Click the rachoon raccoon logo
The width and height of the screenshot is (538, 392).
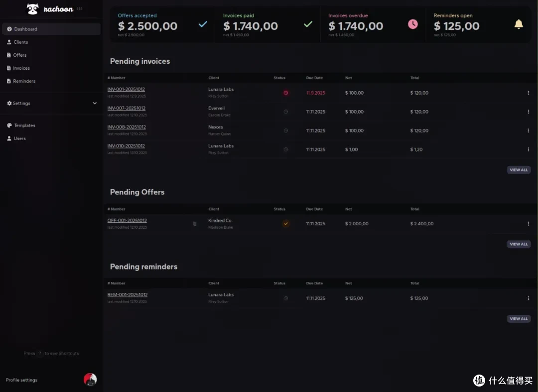click(x=33, y=9)
